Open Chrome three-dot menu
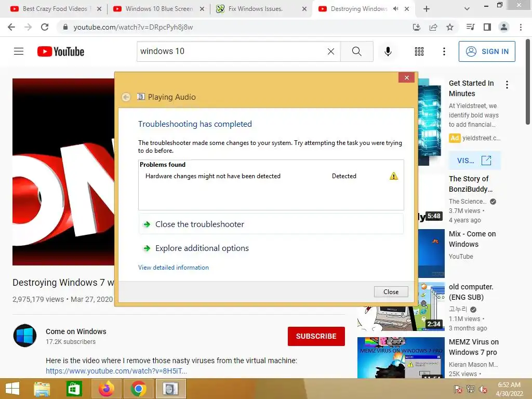 (x=521, y=27)
